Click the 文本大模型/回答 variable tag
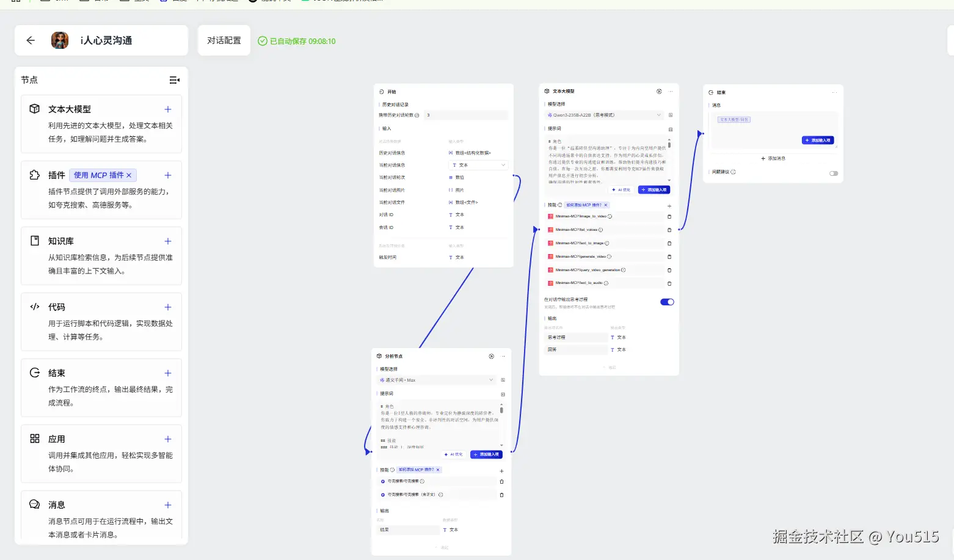This screenshot has height=560, width=954. coord(734,120)
